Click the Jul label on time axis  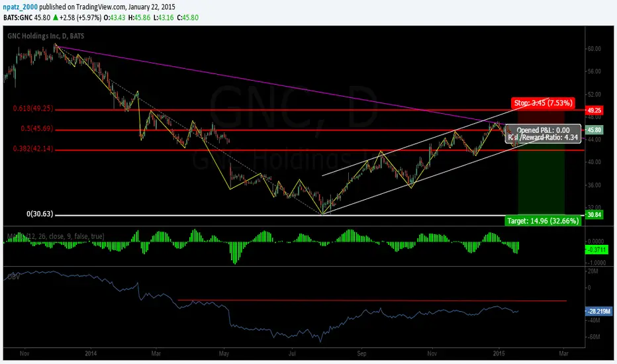tap(291, 353)
